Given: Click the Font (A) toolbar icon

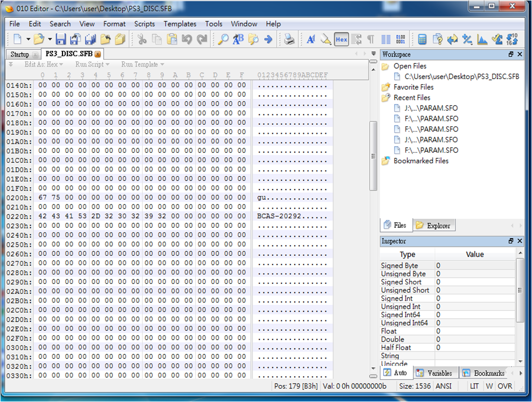Looking at the screenshot, I should tap(310, 40).
